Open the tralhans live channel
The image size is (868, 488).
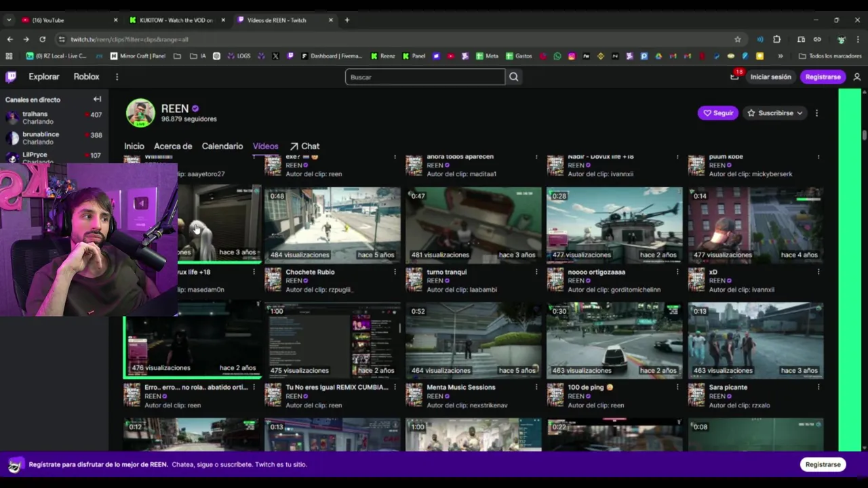click(x=54, y=117)
